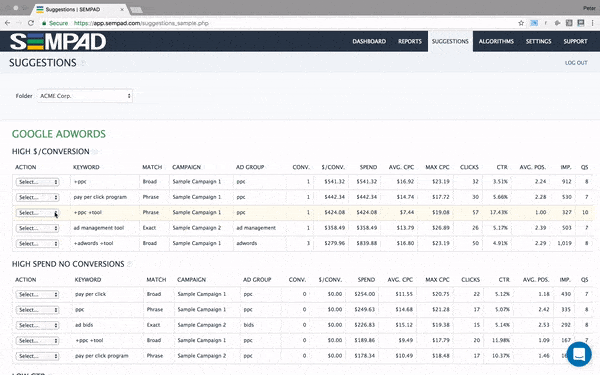Click the 1,019 impressions value
Viewport: 600px width, 375px height.
pyautogui.click(x=564, y=243)
